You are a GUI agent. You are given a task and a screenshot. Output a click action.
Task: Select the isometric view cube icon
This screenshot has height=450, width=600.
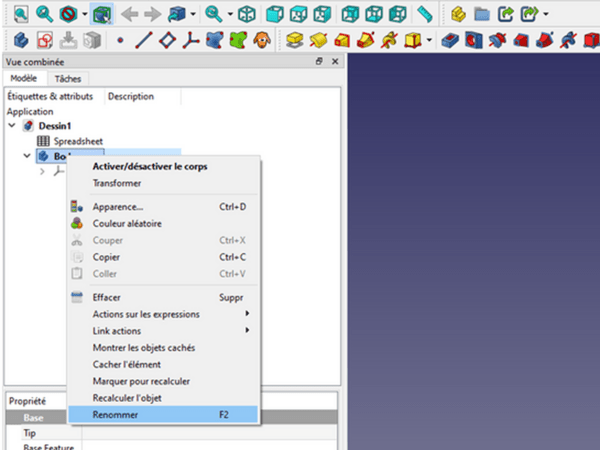click(x=246, y=15)
